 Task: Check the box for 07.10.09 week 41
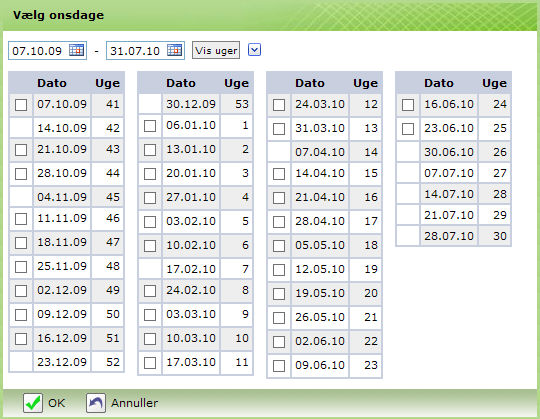click(21, 105)
